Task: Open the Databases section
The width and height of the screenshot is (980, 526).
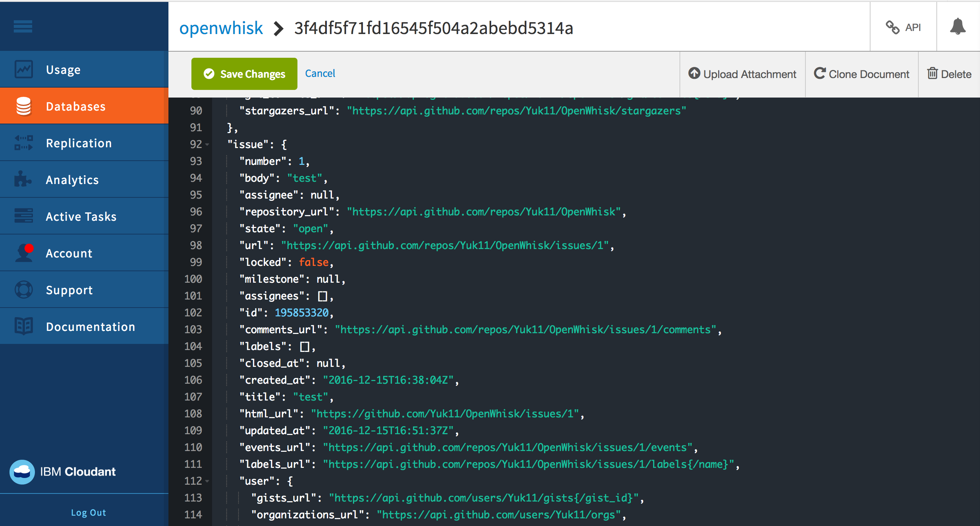Action: pos(84,106)
